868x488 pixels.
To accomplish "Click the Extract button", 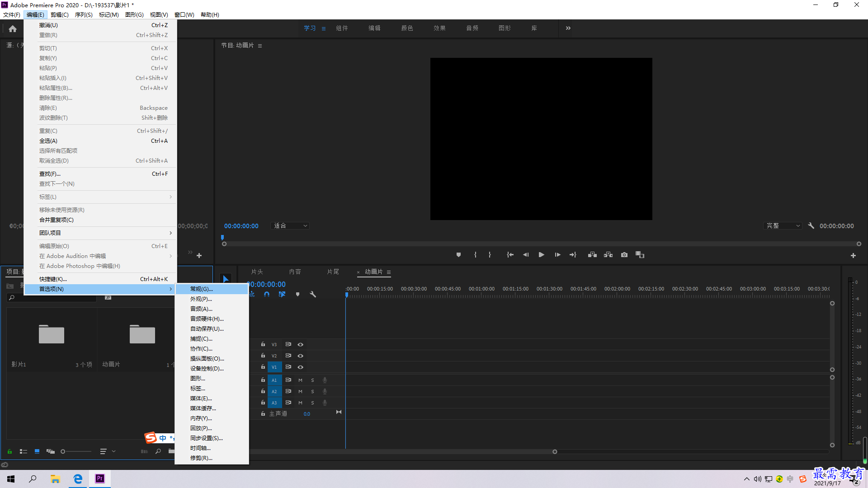I will click(x=608, y=255).
